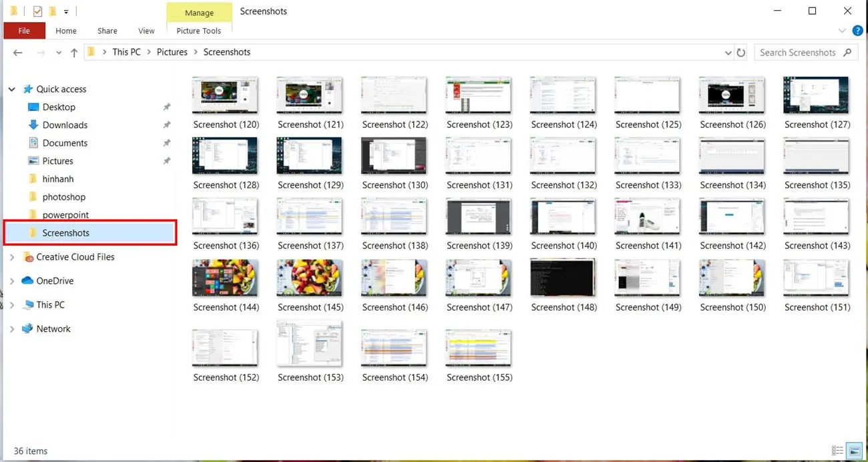The image size is (868, 462).
Task: Open the Manage Picture Tools tab
Action: pyautogui.click(x=198, y=13)
